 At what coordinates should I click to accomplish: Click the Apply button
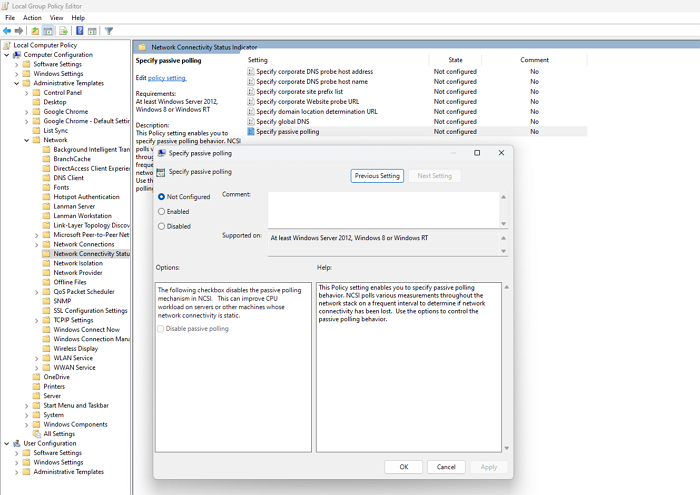pyautogui.click(x=488, y=467)
